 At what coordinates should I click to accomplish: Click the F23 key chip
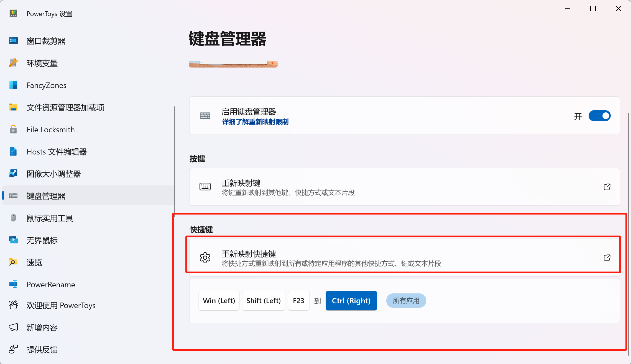(298, 301)
